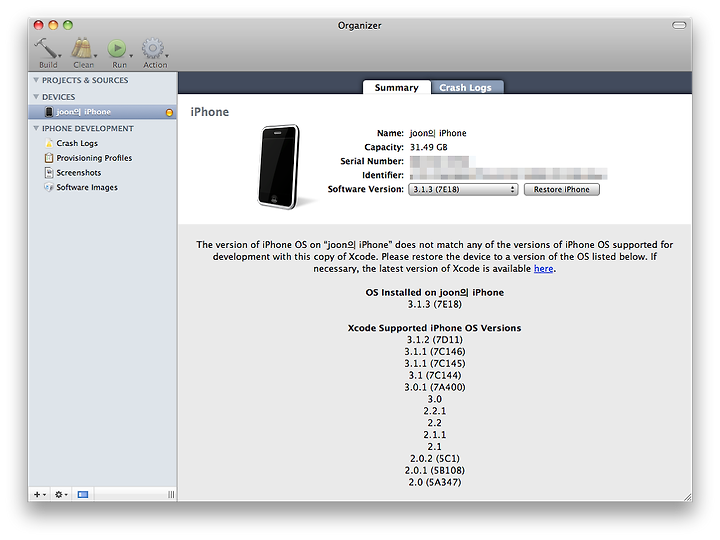The image size is (720, 540).
Task: Open the Build dropdown arrow
Action: tap(60, 56)
